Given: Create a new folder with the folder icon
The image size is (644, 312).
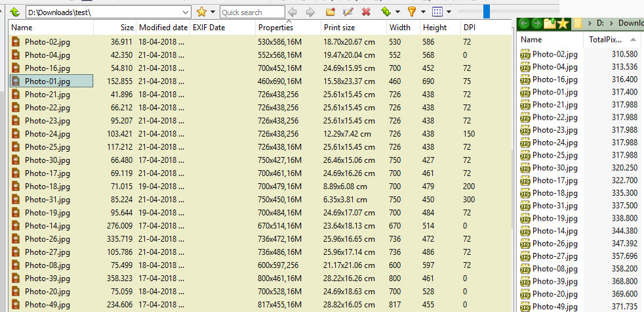Looking at the screenshot, I should [x=331, y=12].
